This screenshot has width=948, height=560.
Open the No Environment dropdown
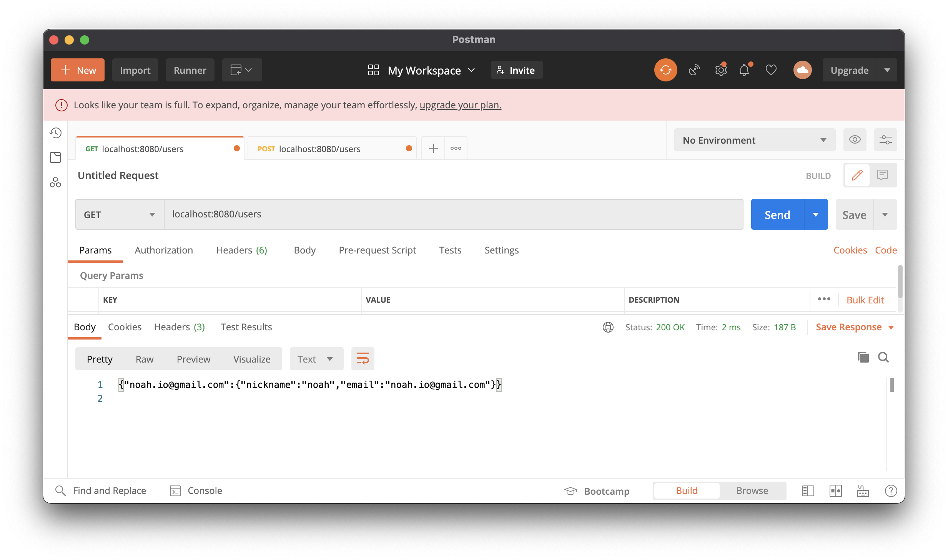[755, 140]
